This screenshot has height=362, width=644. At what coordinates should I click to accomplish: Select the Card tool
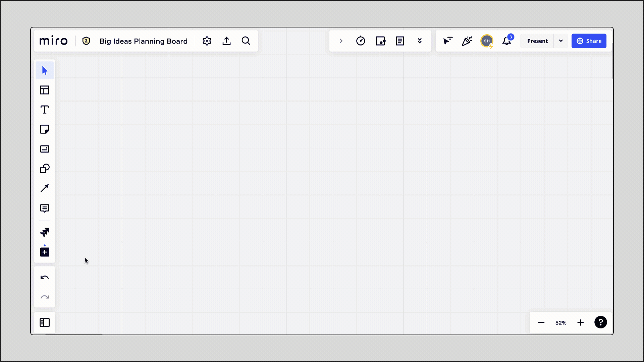tap(45, 149)
